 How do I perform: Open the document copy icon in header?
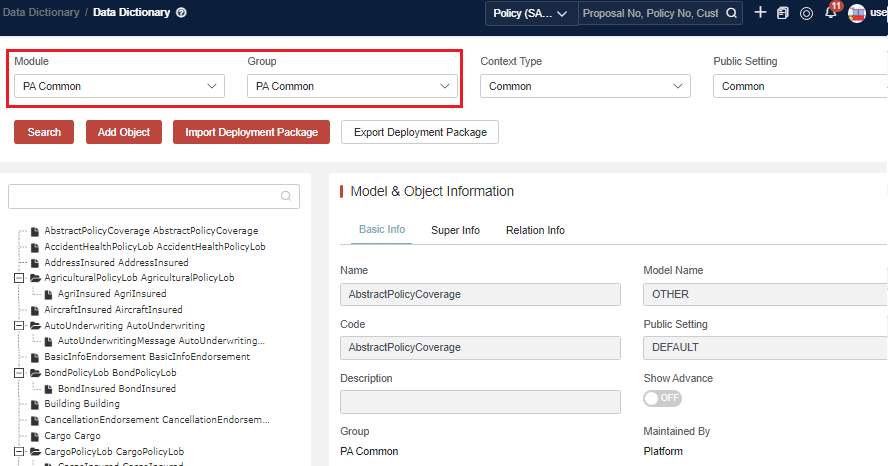point(783,13)
